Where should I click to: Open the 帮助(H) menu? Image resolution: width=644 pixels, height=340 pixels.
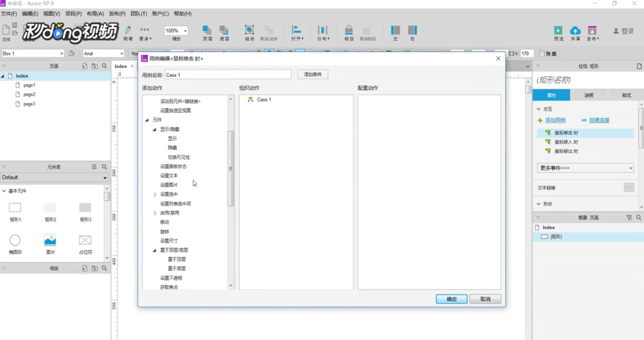[183, 14]
